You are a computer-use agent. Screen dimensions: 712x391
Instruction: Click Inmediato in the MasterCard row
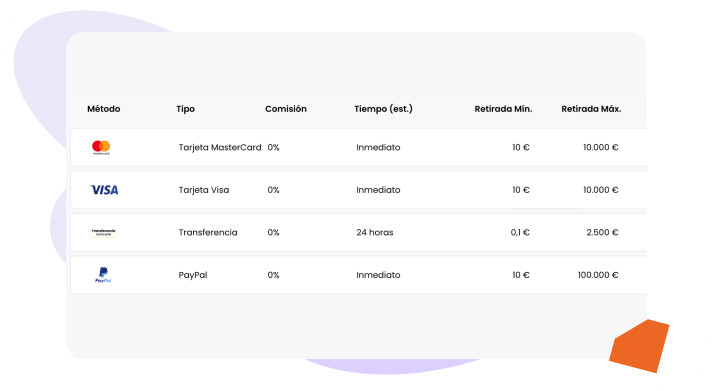tap(378, 148)
